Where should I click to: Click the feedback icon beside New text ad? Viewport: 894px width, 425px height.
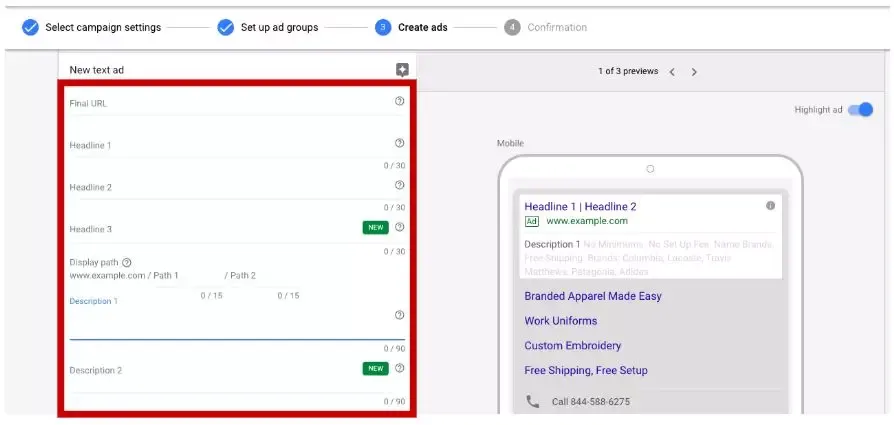tap(403, 70)
